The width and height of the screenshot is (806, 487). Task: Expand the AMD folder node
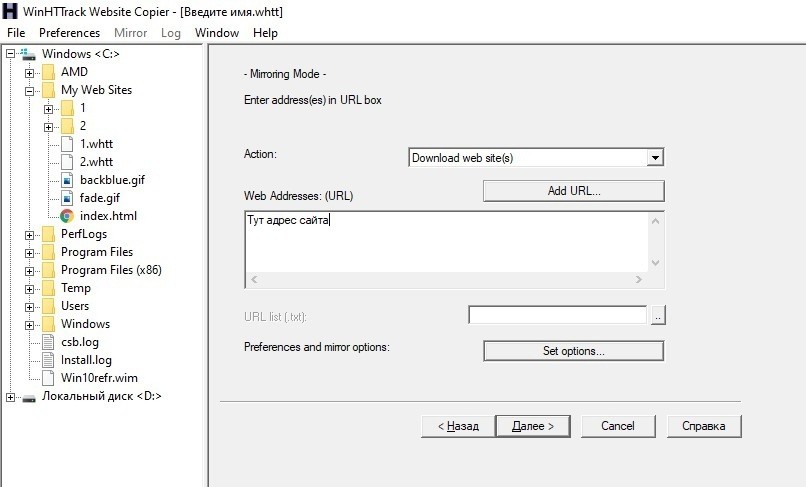pyautogui.click(x=29, y=73)
